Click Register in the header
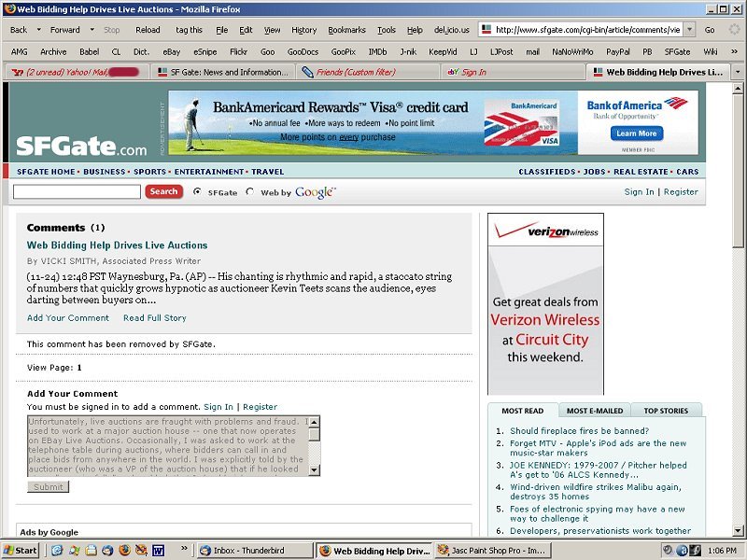 681,191
